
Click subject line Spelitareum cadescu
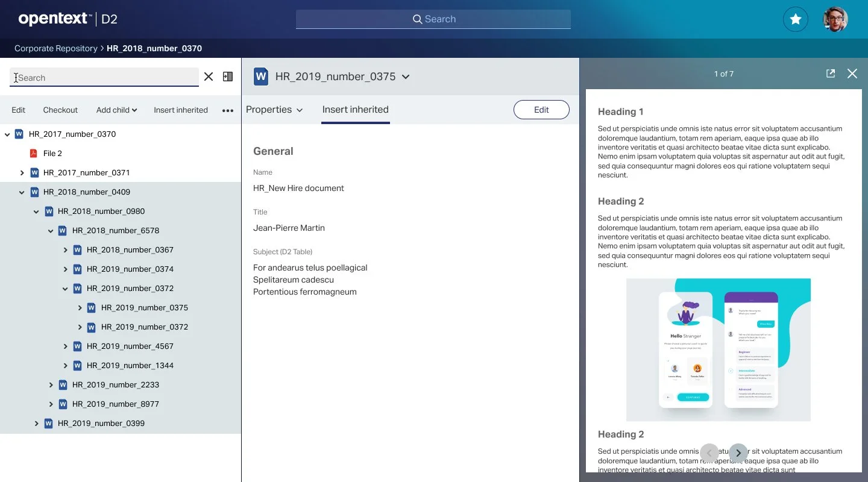click(x=294, y=280)
